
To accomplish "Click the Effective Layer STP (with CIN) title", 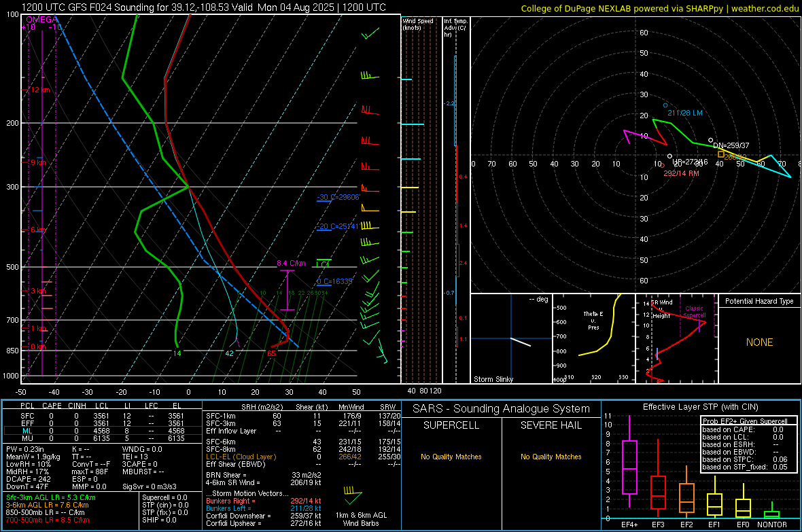I will point(701,407).
